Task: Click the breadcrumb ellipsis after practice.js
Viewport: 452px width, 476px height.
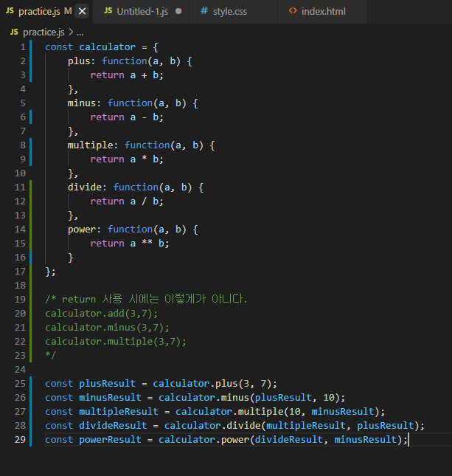Action: 80,32
